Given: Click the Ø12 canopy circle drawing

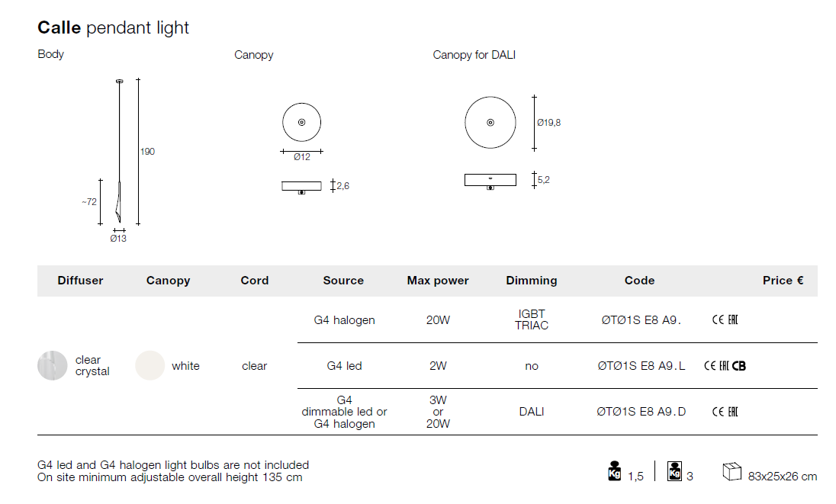Looking at the screenshot, I should coord(301,123).
